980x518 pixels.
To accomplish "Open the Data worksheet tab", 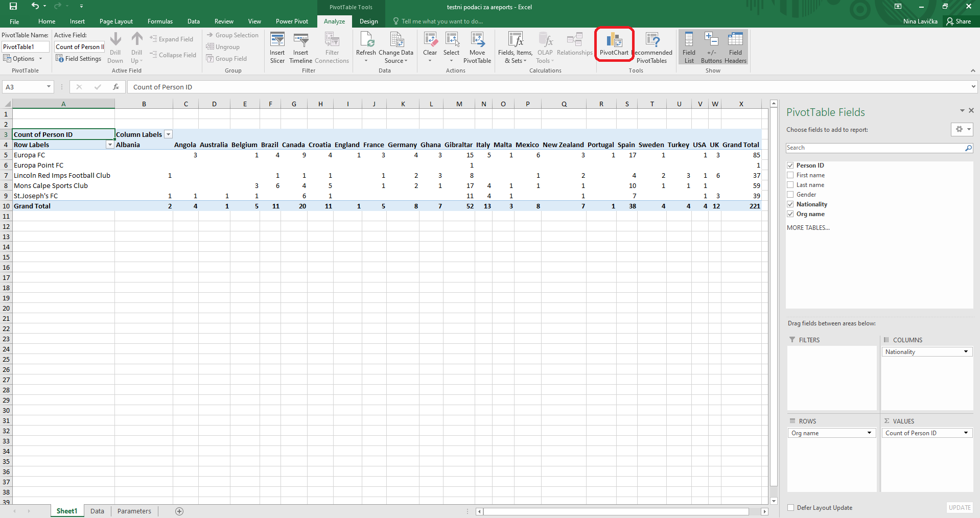I will (97, 511).
